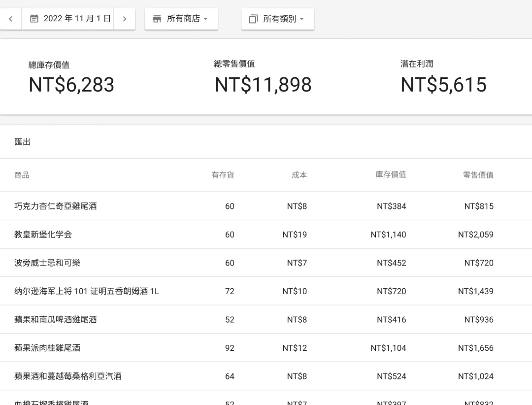Viewport: 532px width, 405px height.
Task: Click the 成本 column header to sort
Action: (x=299, y=175)
